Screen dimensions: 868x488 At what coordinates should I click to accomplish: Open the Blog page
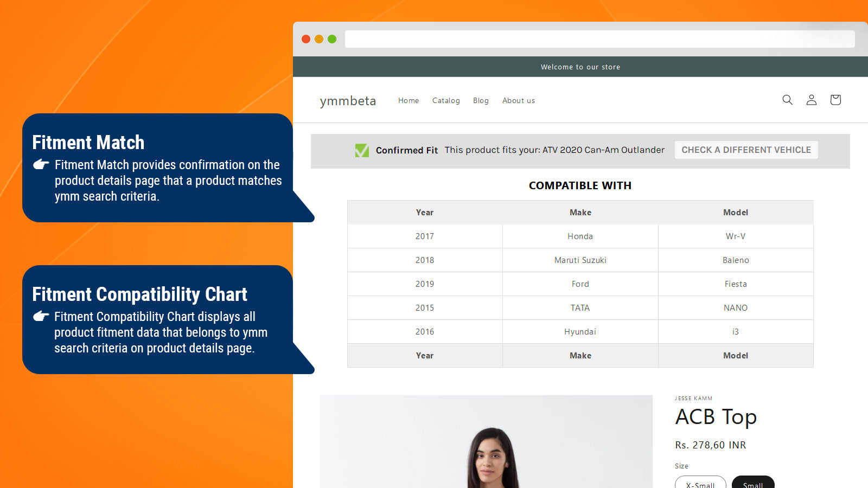pos(481,100)
